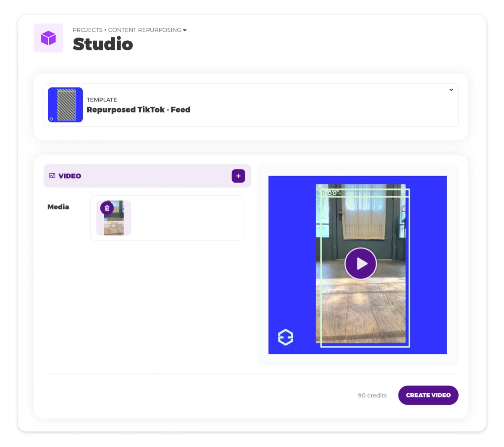
Task: Click the image icon beside VIDEO header
Action: (52, 175)
